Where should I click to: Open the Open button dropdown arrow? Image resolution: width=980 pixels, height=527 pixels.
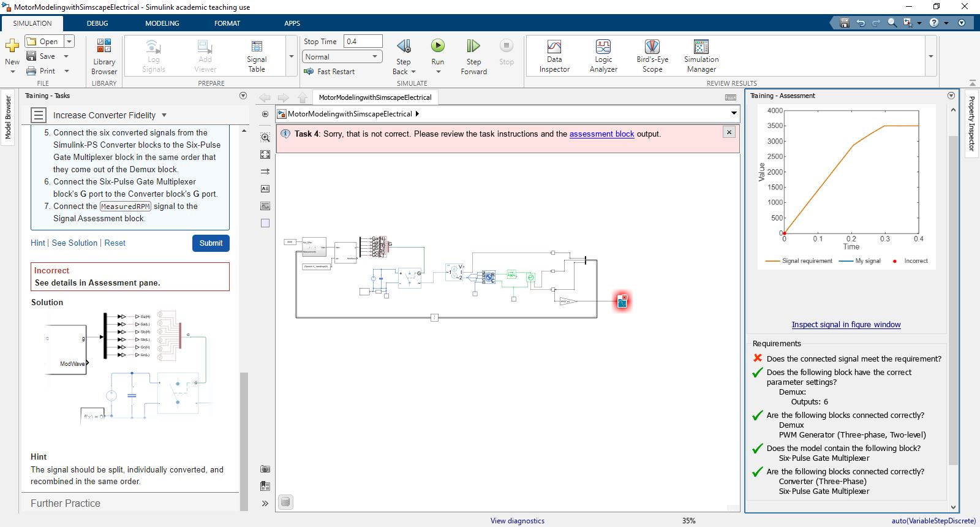click(x=69, y=41)
